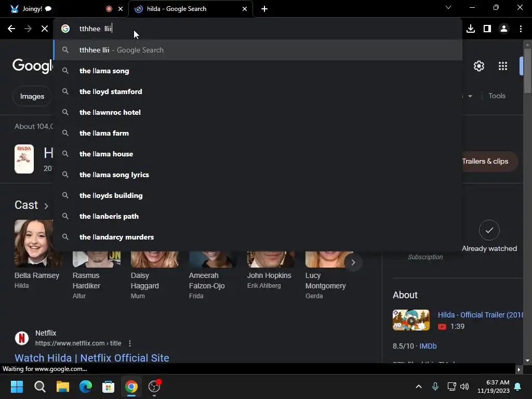This screenshot has height=399, width=532.
Task: Open the IMDb rating link
Action: [428, 346]
